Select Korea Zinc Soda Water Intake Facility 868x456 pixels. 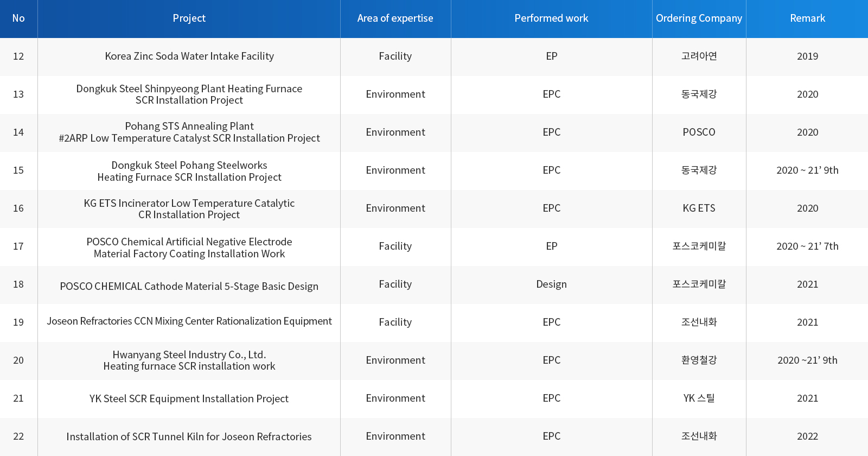pyautogui.click(x=189, y=56)
